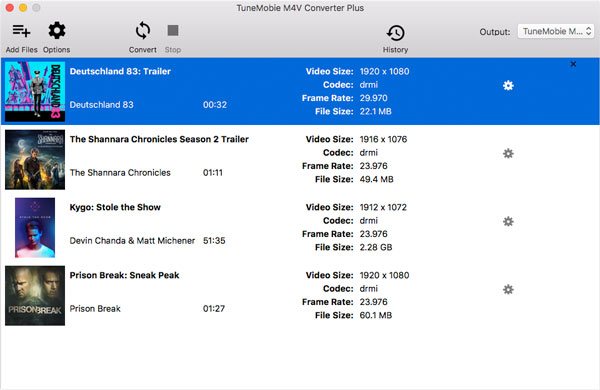Open settings gear for Kygo: Stole the Show
Viewport: 600px width, 390px height.
coord(508,221)
